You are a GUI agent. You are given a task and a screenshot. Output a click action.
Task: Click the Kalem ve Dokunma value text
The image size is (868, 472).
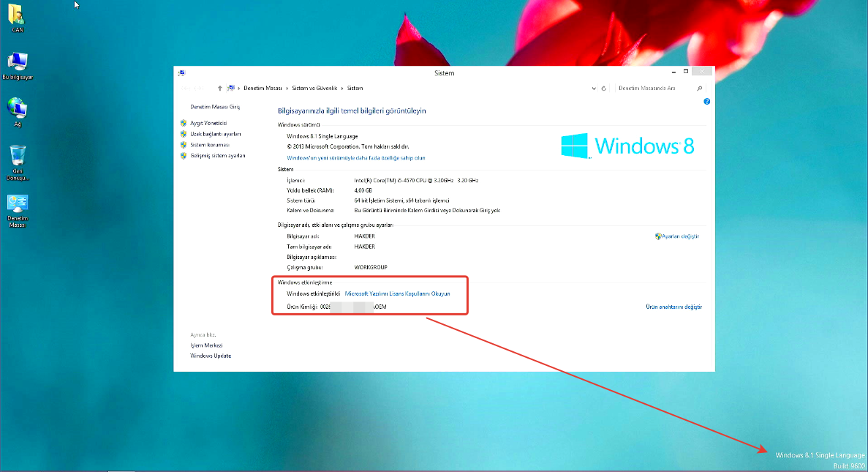point(427,211)
